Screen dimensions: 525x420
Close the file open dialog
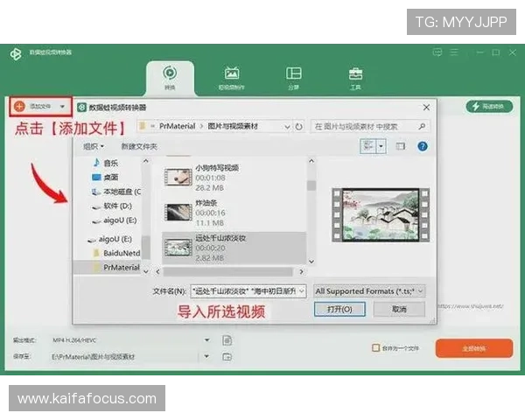click(426, 108)
